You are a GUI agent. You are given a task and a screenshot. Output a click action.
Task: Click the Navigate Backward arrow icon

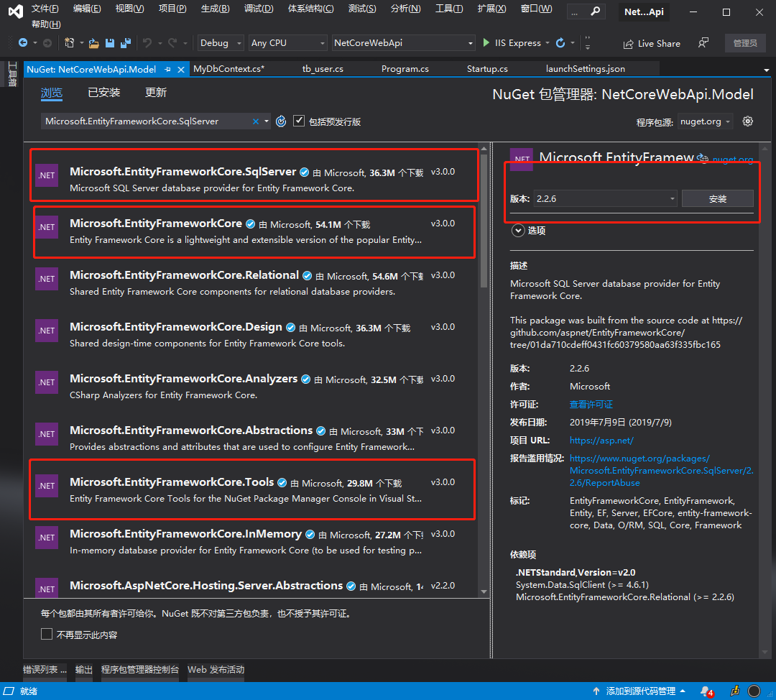point(23,43)
